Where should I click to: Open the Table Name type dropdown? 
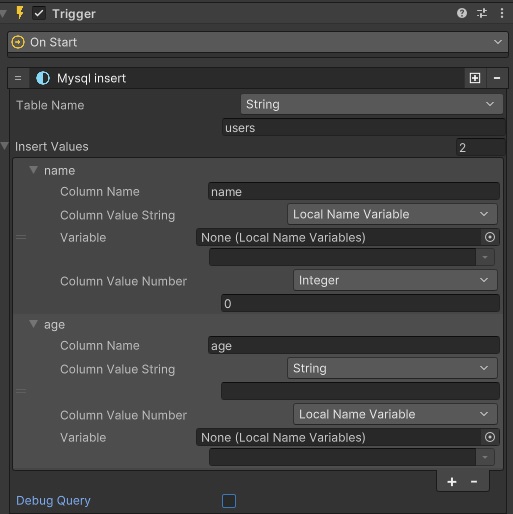click(x=372, y=104)
